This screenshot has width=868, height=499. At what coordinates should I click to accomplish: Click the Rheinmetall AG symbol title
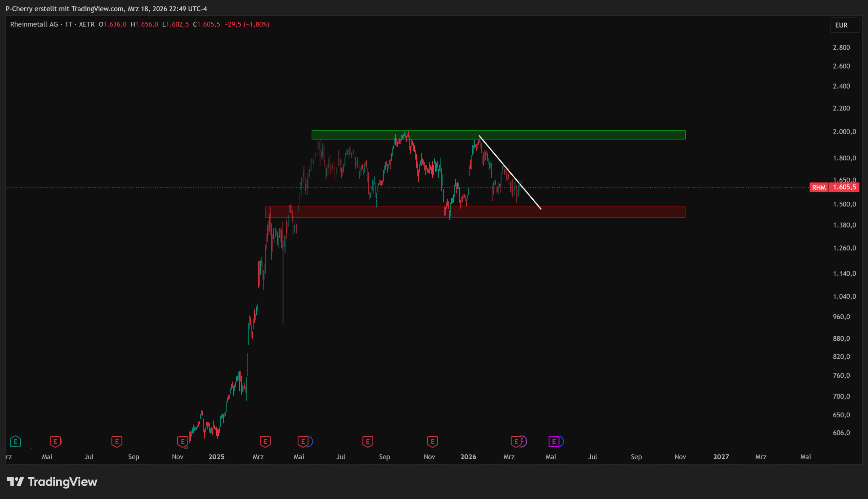coord(34,24)
